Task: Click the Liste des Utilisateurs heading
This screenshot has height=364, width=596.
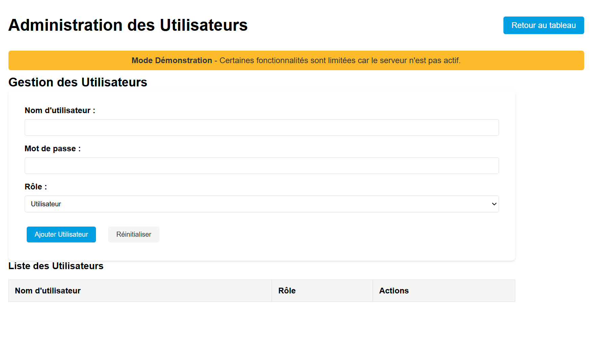Action: (x=56, y=266)
